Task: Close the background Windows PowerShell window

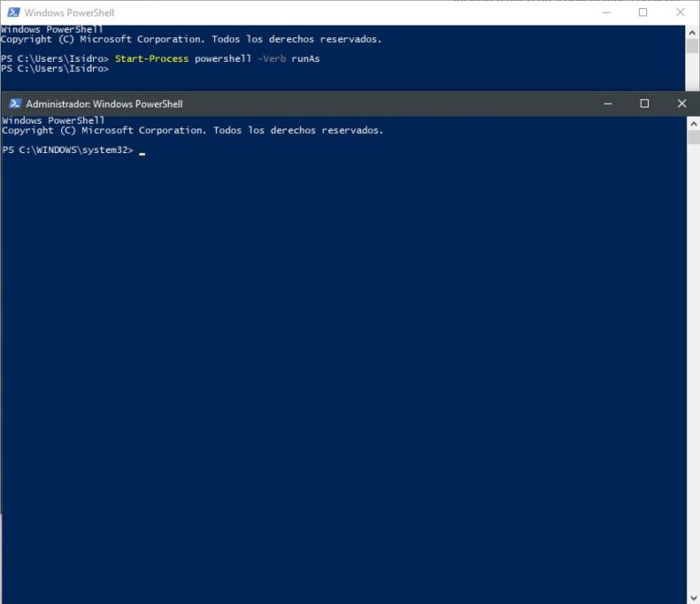Action: (680, 13)
